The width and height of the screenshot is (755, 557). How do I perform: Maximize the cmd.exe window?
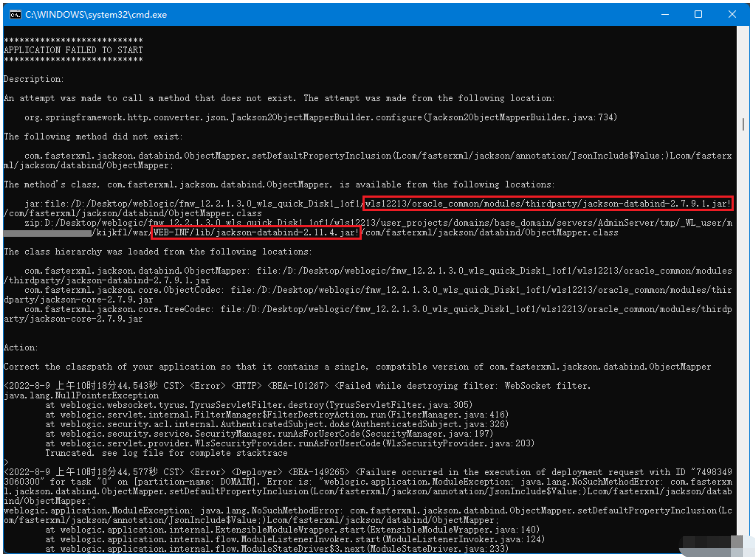[x=698, y=14]
